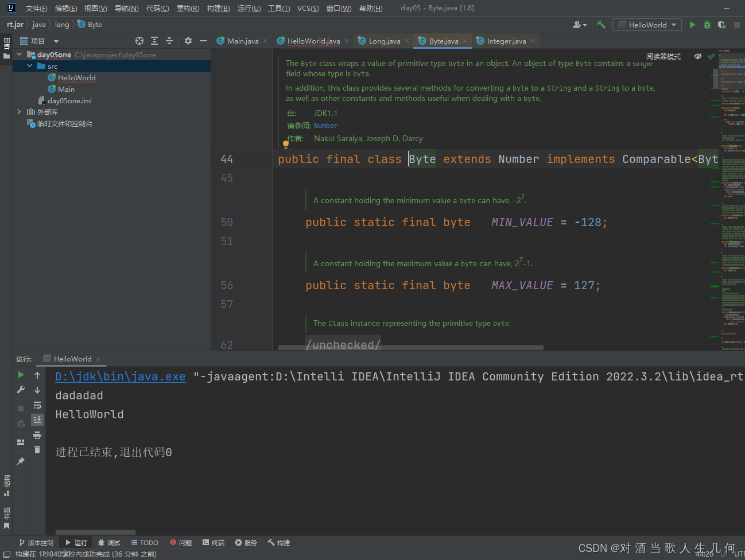Select the Main class in the project tree
The width and height of the screenshot is (745, 560).
click(x=66, y=90)
